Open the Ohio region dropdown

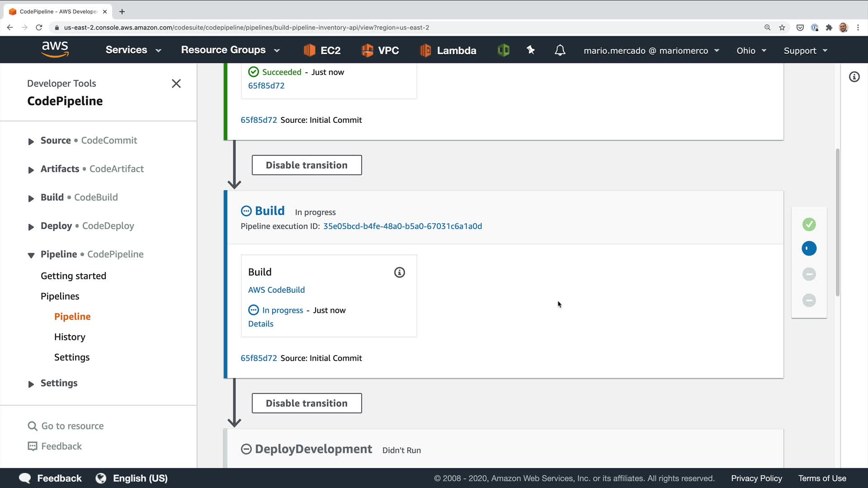751,51
